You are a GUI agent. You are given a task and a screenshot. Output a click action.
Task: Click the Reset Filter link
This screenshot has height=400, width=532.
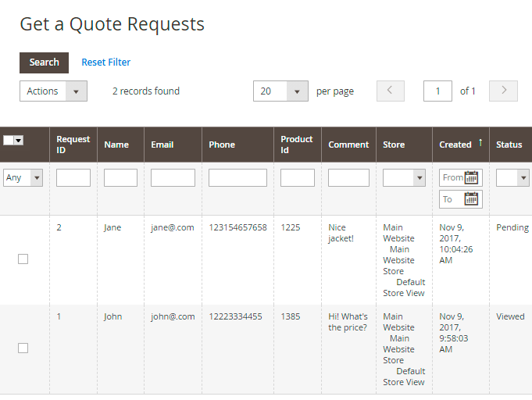point(105,62)
